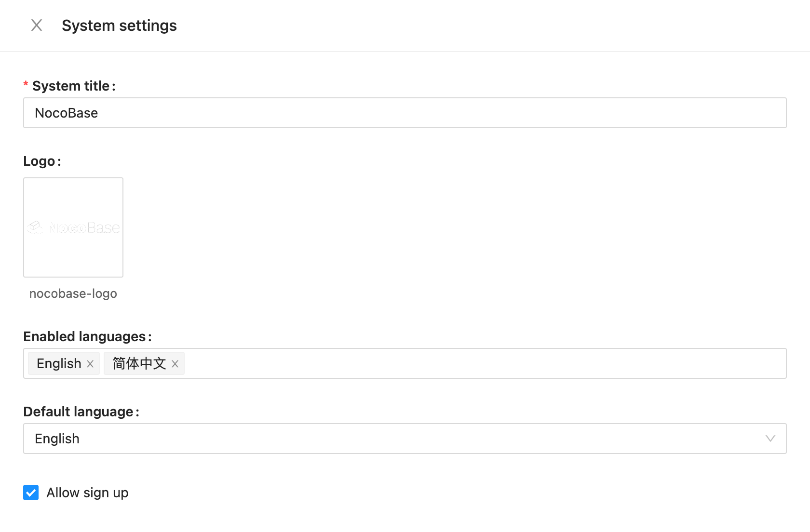Remove the English language tag
This screenshot has height=532, width=810.
point(90,364)
